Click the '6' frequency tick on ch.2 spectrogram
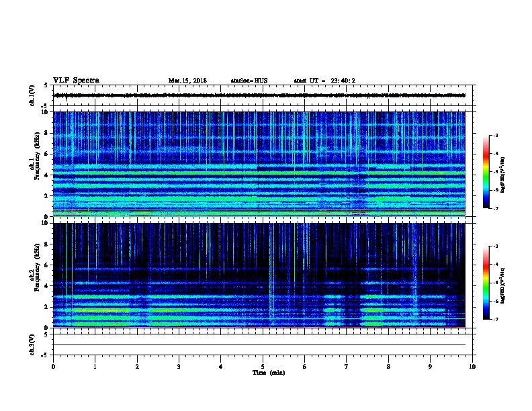The image size is (532, 411). pyautogui.click(x=46, y=265)
